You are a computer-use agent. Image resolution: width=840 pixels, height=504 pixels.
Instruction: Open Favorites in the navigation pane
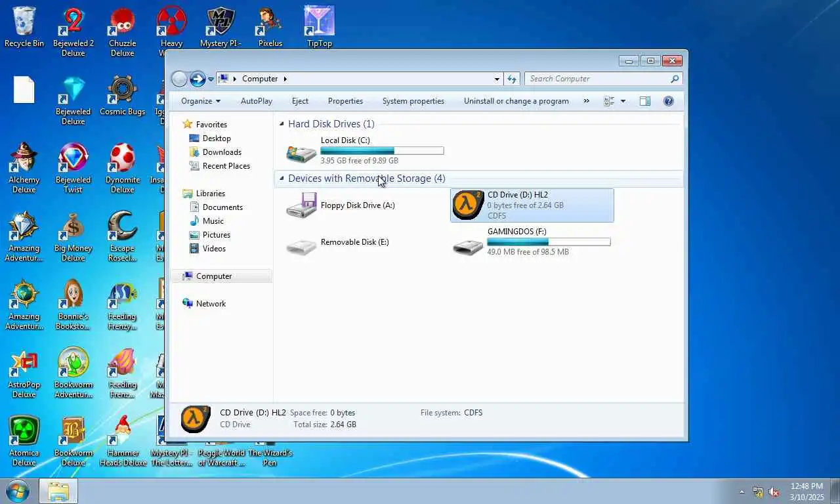211,124
